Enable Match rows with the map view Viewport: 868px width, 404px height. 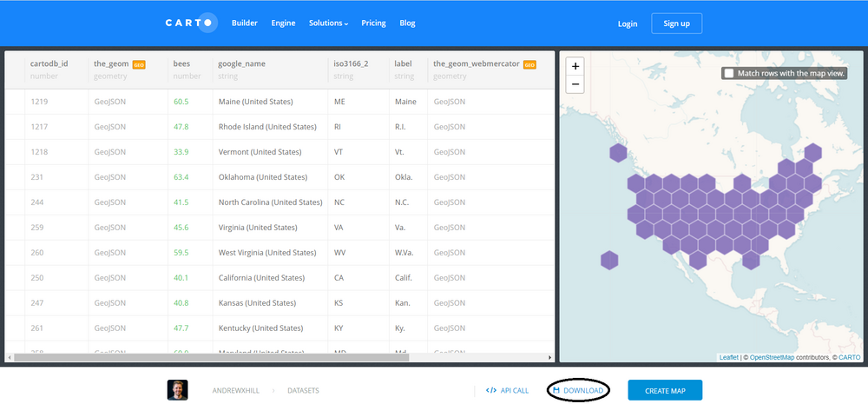click(728, 74)
